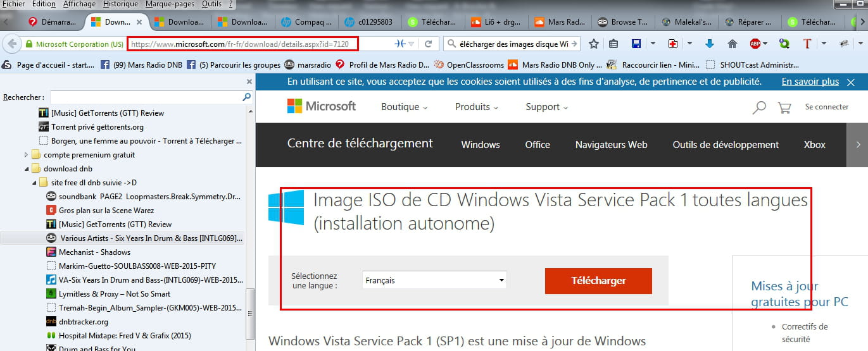
Task: Click the fly insect toolbar icon
Action: [843, 44]
